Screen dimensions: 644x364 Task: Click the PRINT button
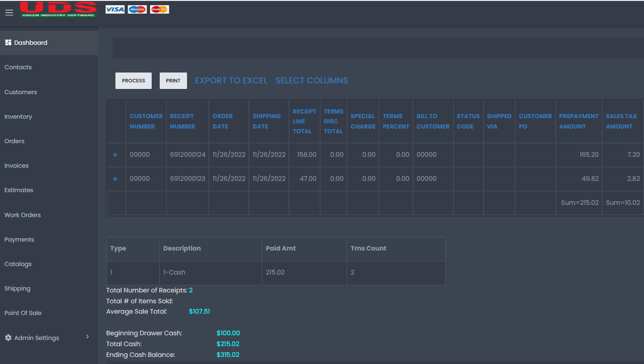[x=173, y=81]
